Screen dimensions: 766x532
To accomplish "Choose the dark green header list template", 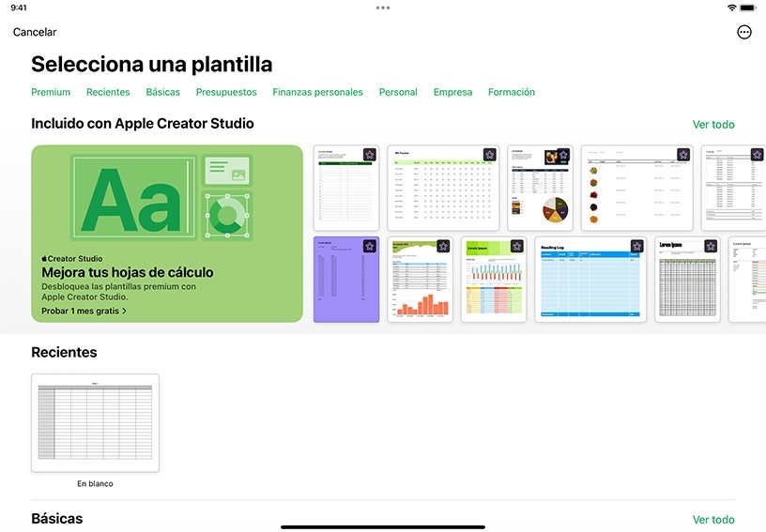I will pos(346,188).
